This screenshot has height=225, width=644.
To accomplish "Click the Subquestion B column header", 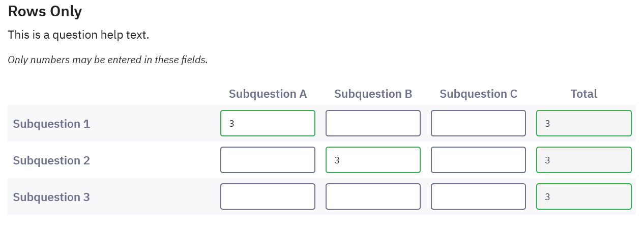I will click(x=373, y=94).
